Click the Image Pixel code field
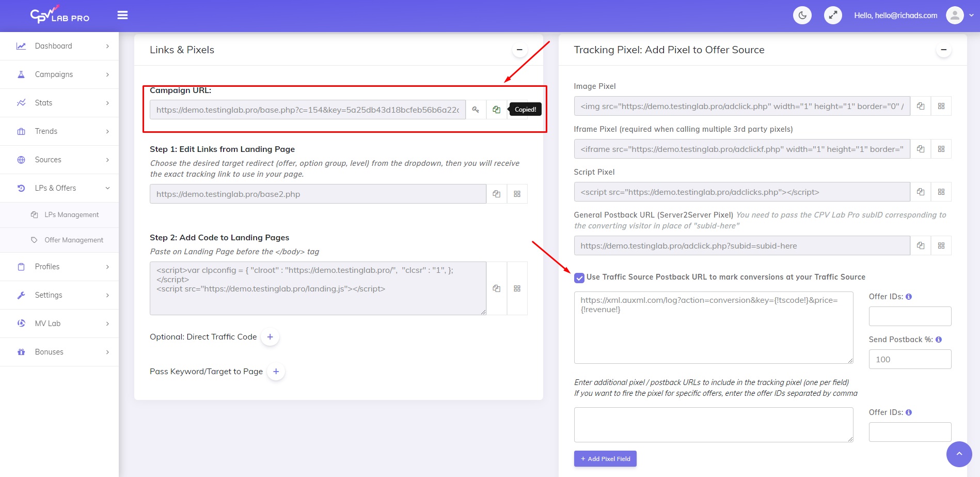Viewport: 980px width, 477px height. pyautogui.click(x=742, y=106)
